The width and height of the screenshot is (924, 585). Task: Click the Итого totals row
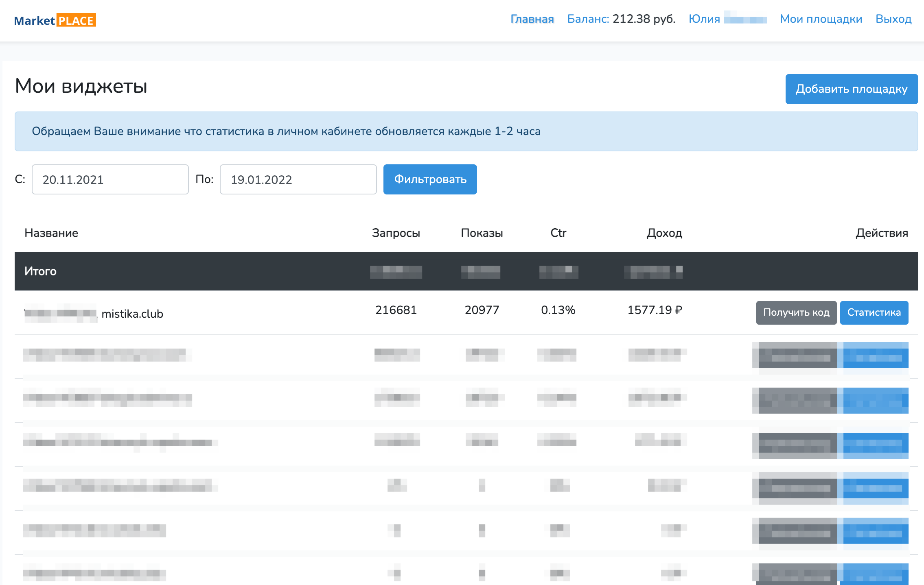click(41, 271)
